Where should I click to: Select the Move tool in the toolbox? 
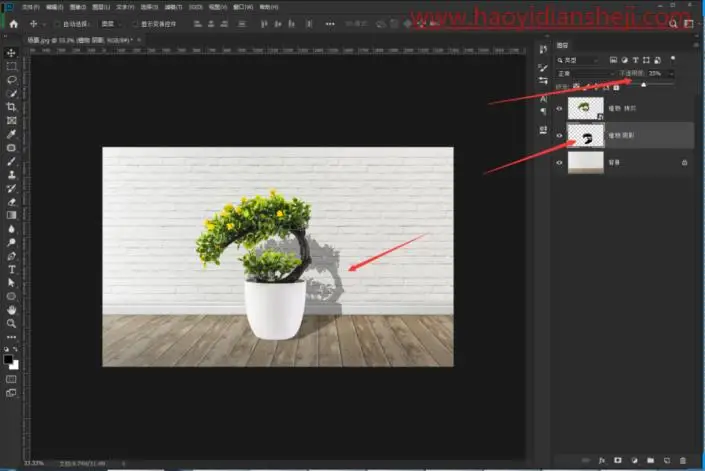[x=11, y=53]
